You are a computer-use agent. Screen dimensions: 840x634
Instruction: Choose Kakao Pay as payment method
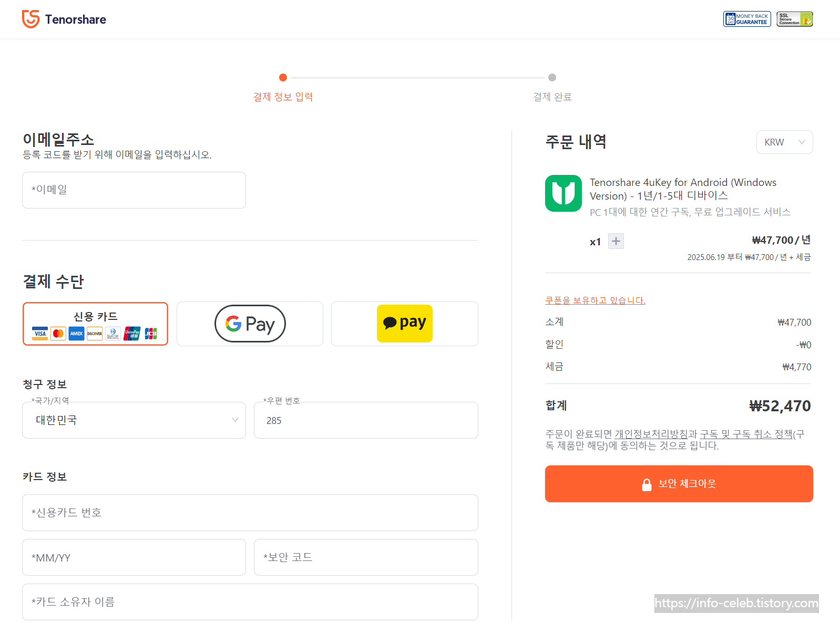[x=405, y=324]
